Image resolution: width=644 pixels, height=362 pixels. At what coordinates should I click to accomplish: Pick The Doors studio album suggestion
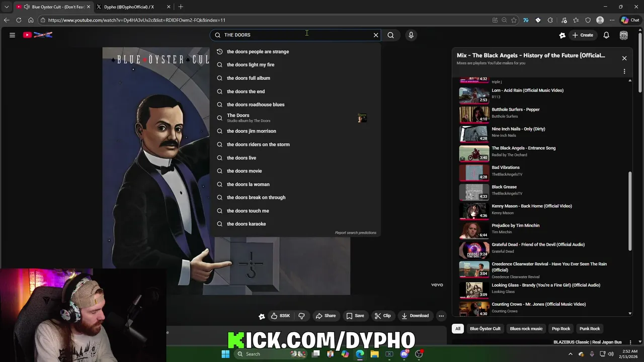(x=295, y=118)
